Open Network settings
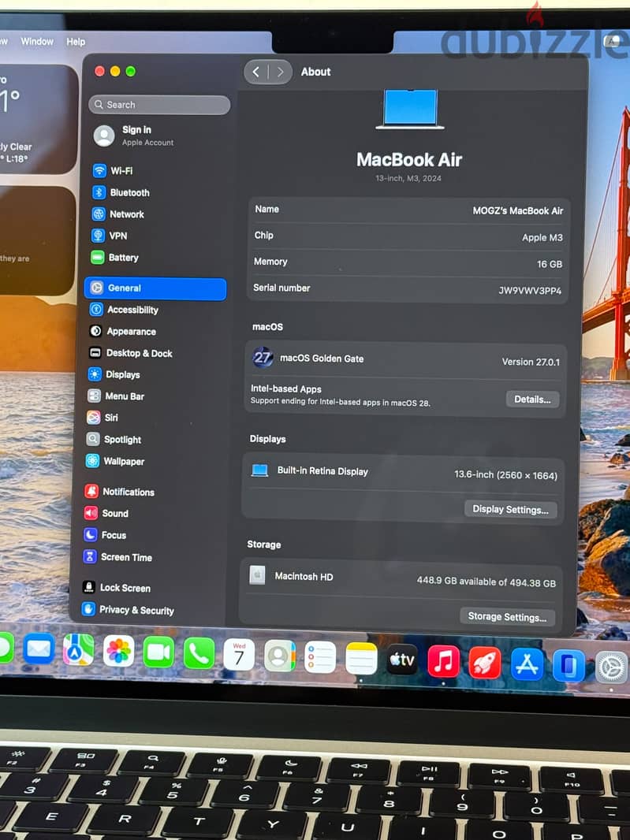 tap(118, 214)
